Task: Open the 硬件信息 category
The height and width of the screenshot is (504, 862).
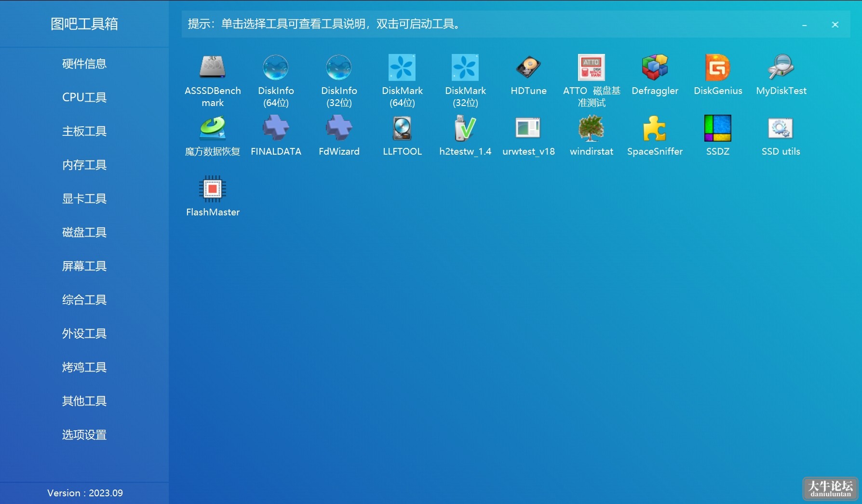Action: 84,64
